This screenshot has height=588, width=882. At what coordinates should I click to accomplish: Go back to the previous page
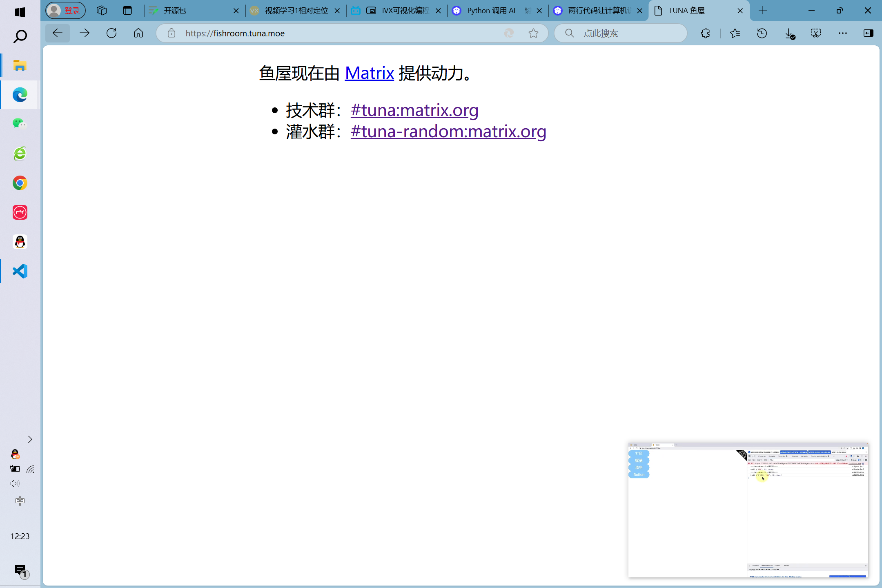pos(58,33)
